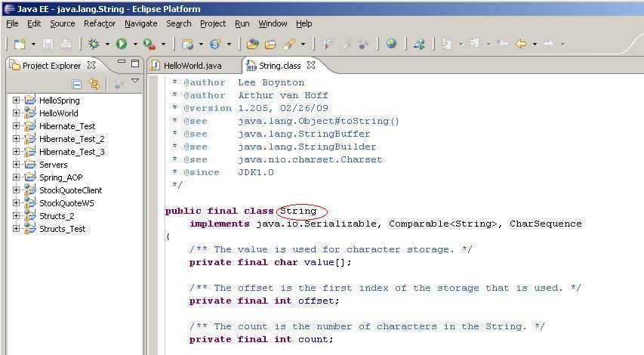Viewport: 644px width, 355px height.
Task: Click the New Servlet icon
Action: pyautogui.click(x=215, y=44)
